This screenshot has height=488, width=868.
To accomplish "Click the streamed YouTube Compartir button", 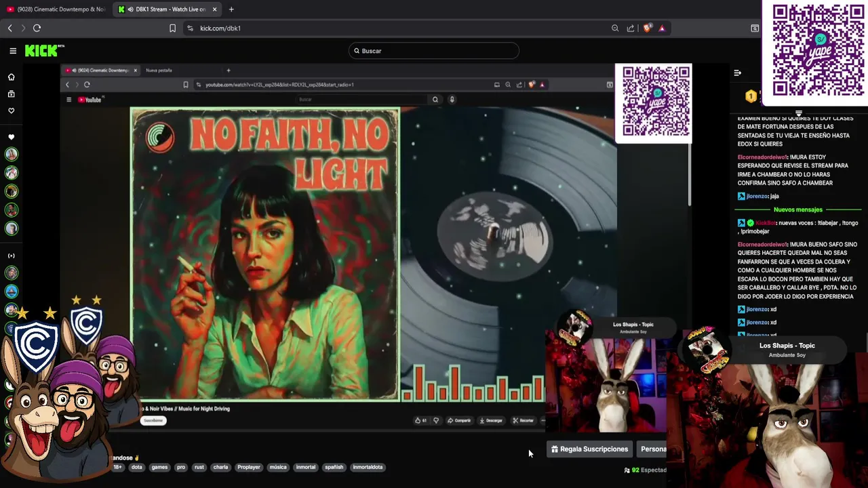I will click(x=459, y=420).
